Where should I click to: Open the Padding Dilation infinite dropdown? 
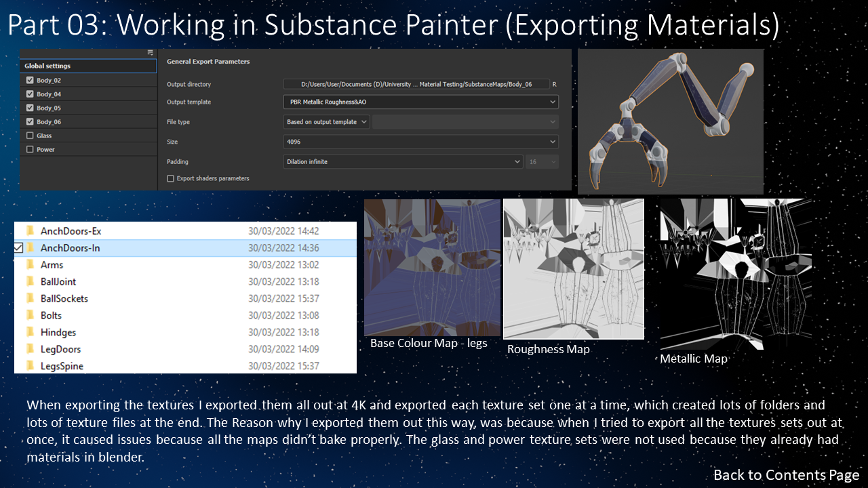[403, 162]
